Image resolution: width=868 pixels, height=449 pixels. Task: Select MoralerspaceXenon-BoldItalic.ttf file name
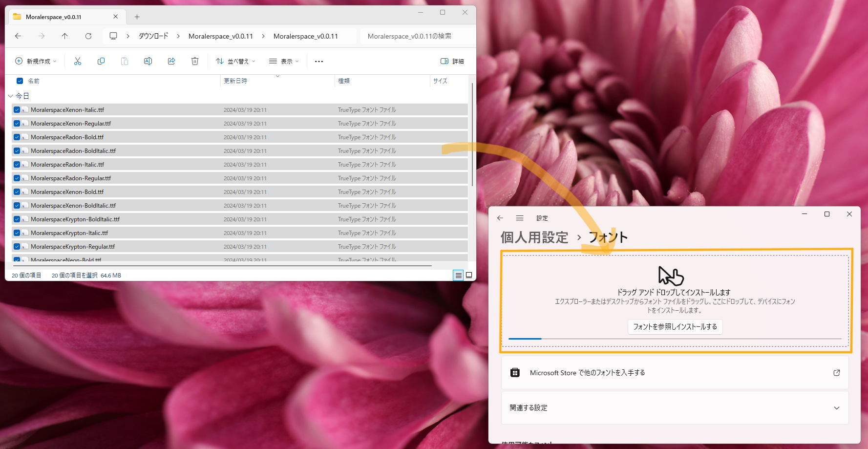pyautogui.click(x=73, y=206)
